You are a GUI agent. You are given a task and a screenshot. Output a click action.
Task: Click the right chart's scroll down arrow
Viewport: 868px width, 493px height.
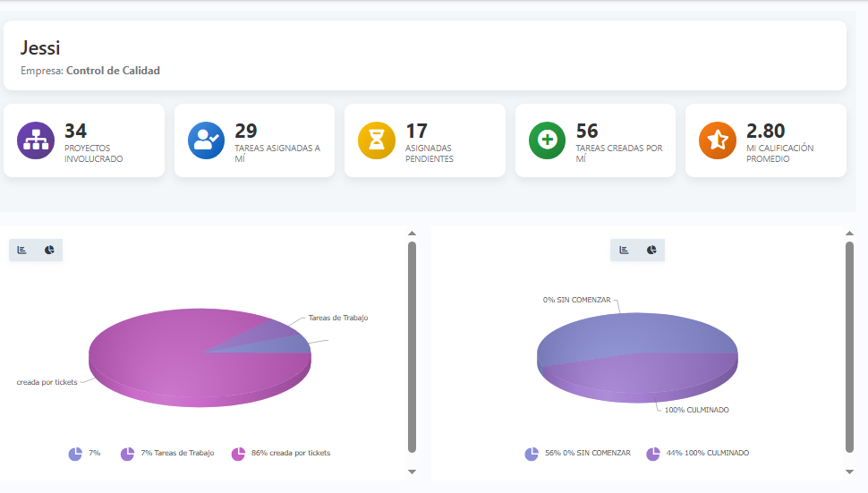[x=849, y=472]
